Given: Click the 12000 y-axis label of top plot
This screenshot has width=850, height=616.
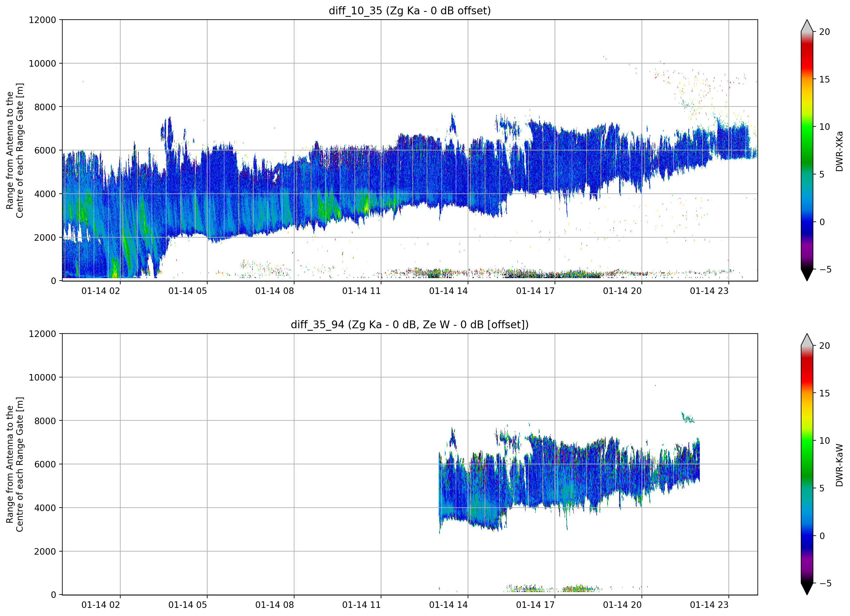Looking at the screenshot, I should [x=42, y=20].
